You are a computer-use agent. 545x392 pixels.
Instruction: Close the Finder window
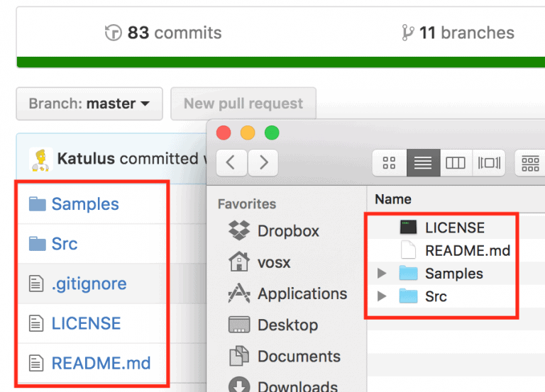pos(224,133)
